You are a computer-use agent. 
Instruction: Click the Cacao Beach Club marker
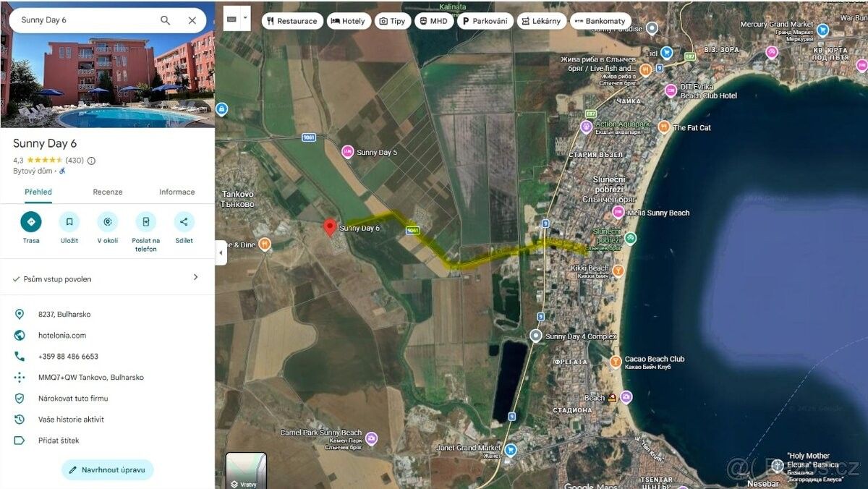615,361
